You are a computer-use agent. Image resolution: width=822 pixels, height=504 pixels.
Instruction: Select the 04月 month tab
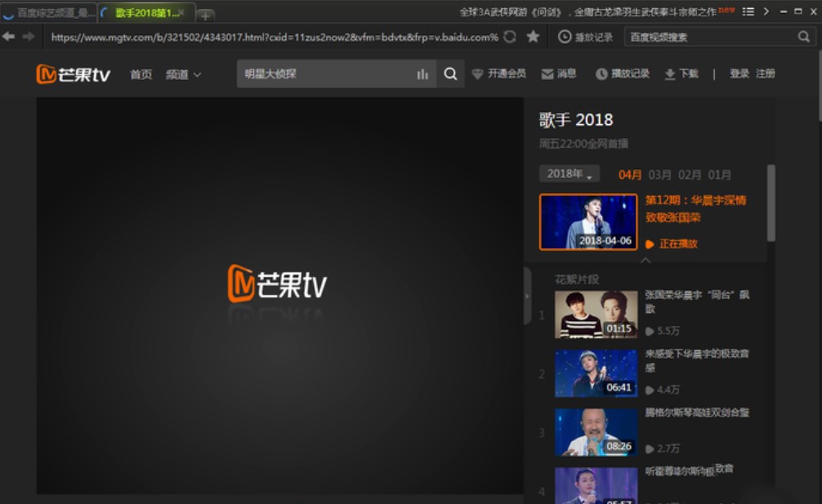630,175
